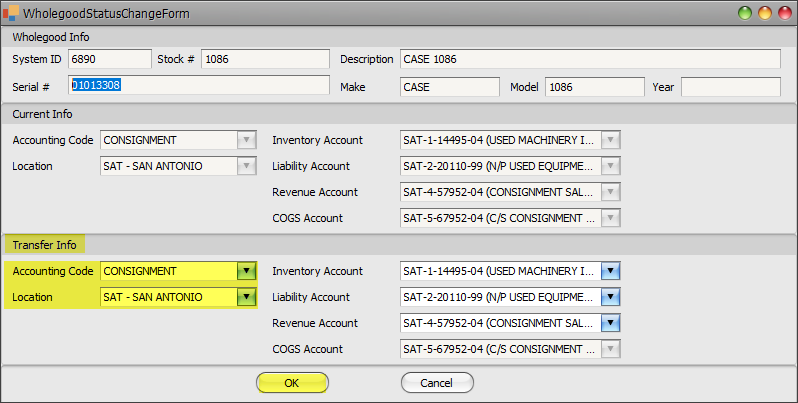Click the Serial # label

(x=31, y=87)
